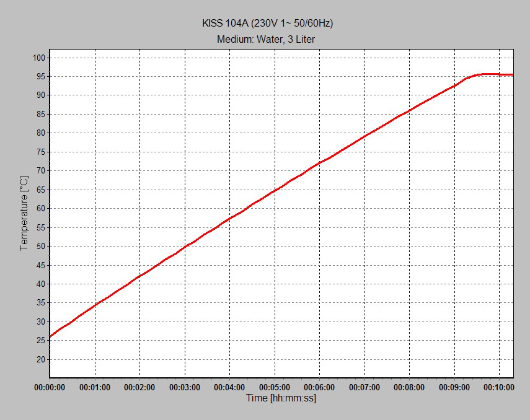Click the 'Temperature [°C]' axis label
Screen dimensions: 530x420
click(24, 213)
